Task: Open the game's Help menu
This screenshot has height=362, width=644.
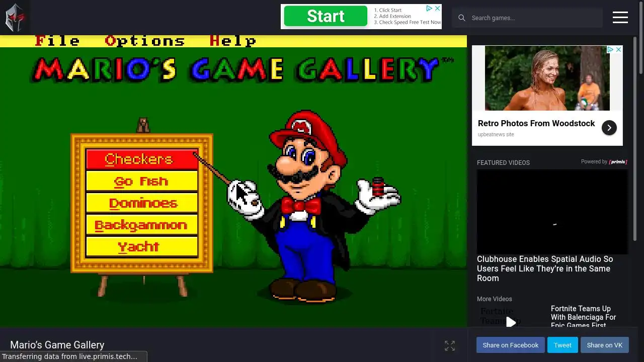Action: pos(233,41)
